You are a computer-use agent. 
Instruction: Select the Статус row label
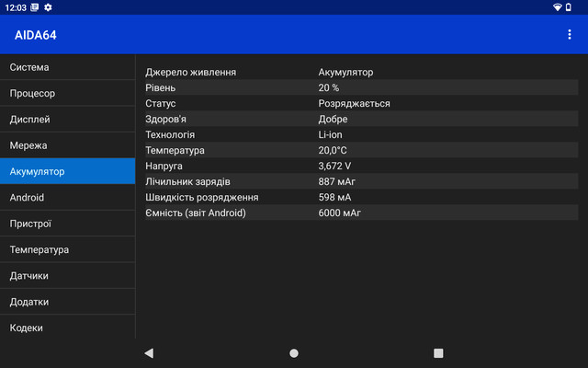160,104
